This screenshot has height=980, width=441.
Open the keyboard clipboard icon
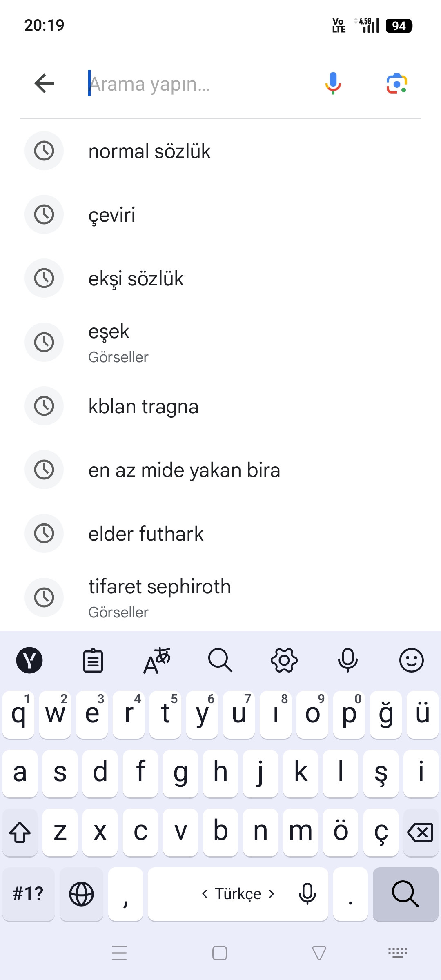point(93,660)
